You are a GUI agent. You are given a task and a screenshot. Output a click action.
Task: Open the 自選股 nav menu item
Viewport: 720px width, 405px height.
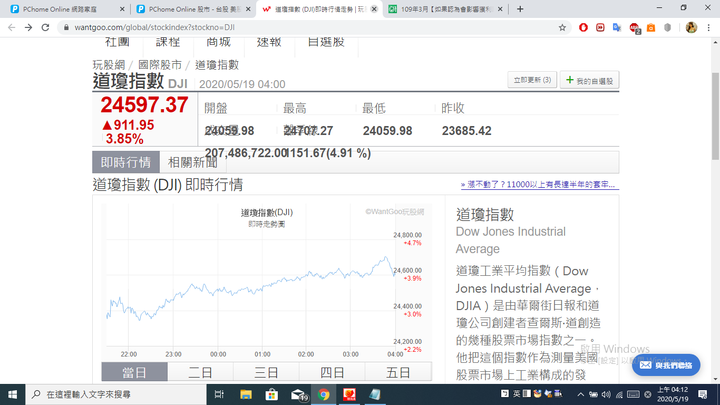326,42
